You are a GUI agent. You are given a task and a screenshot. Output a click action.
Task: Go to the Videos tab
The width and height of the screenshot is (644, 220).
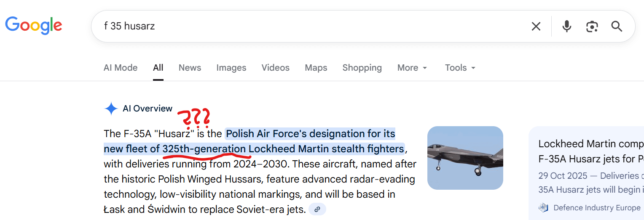click(x=275, y=68)
